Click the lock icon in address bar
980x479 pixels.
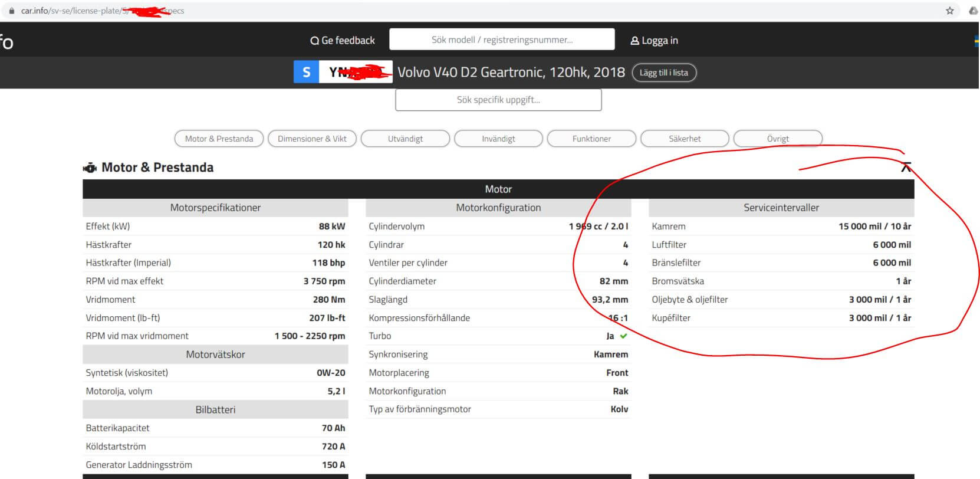[x=11, y=11]
